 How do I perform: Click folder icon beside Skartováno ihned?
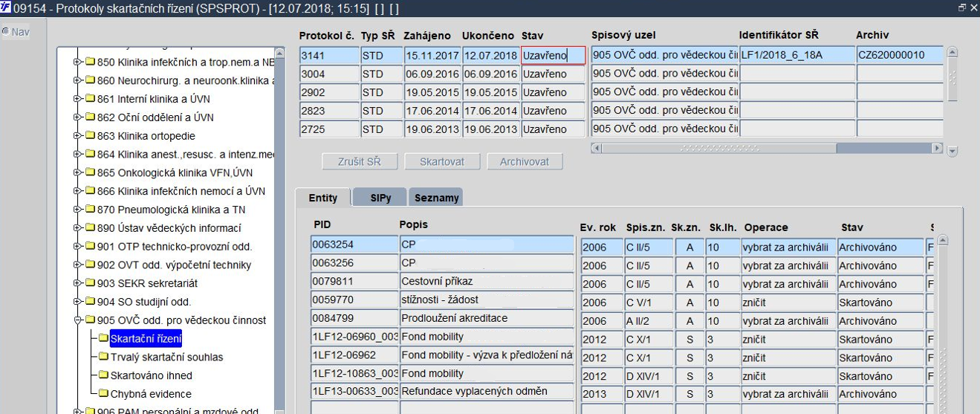(x=103, y=375)
